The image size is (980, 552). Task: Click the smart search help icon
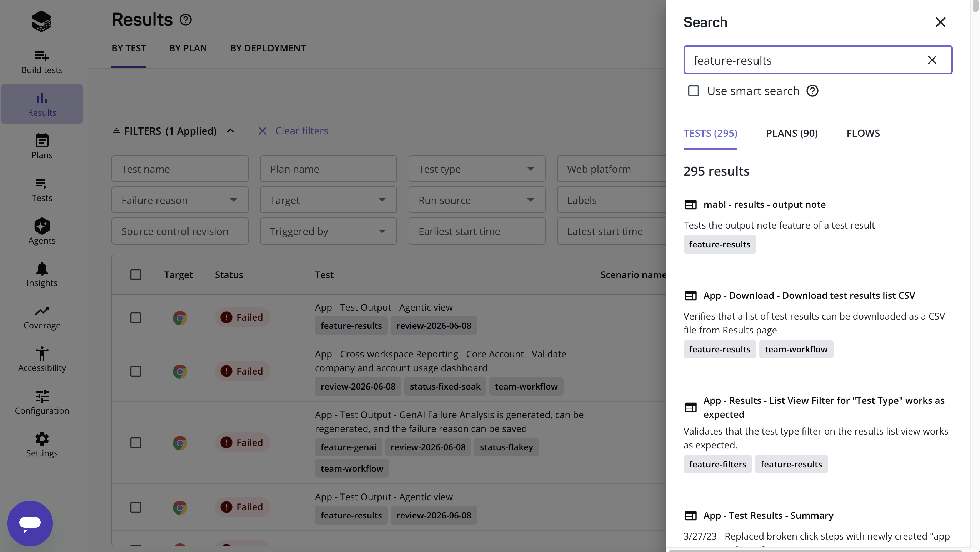click(x=812, y=91)
